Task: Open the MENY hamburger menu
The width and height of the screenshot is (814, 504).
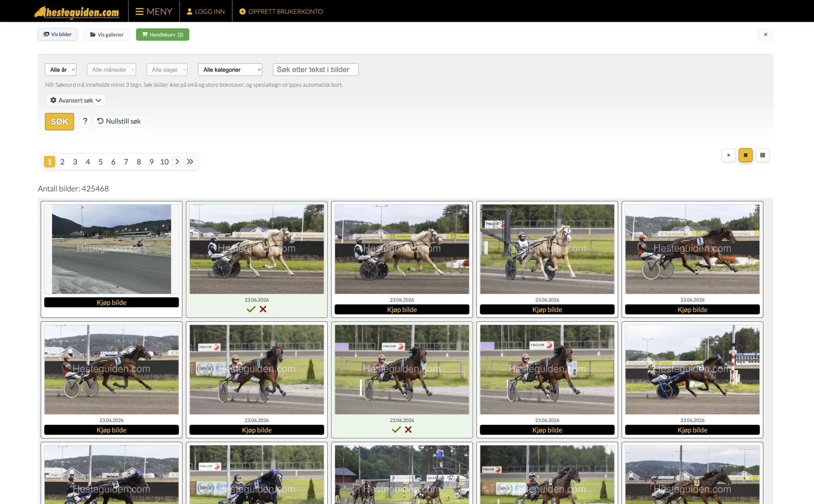Action: pos(154,11)
